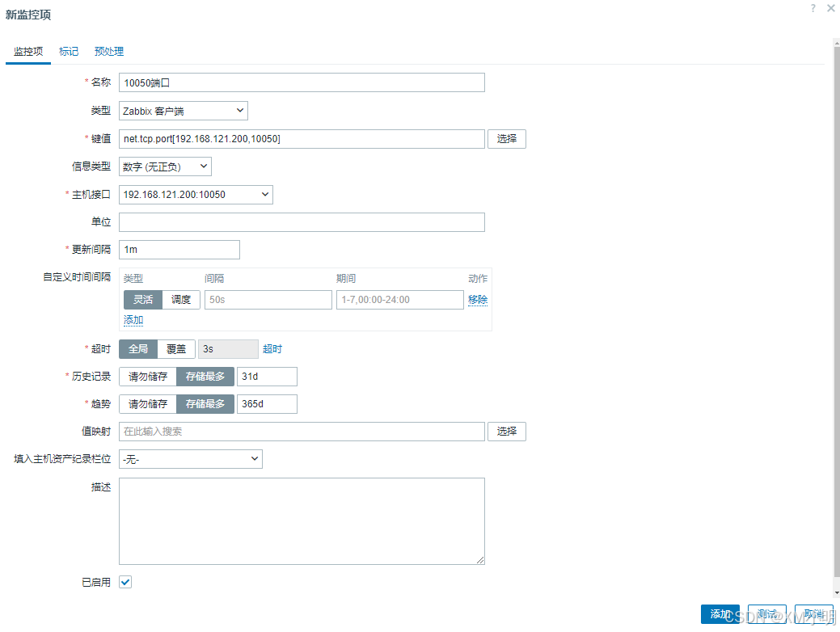840x632 pixels.
Task: Click the timeout value field 3s
Action: coord(228,348)
